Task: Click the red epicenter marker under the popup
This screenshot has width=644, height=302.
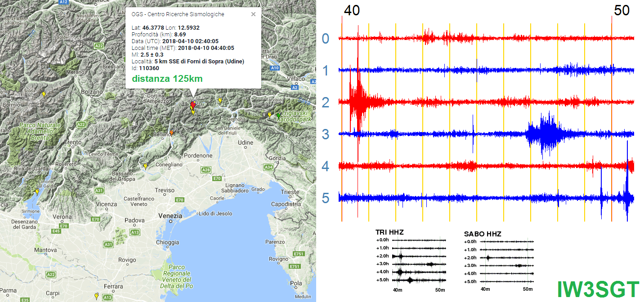Action: 193,105
